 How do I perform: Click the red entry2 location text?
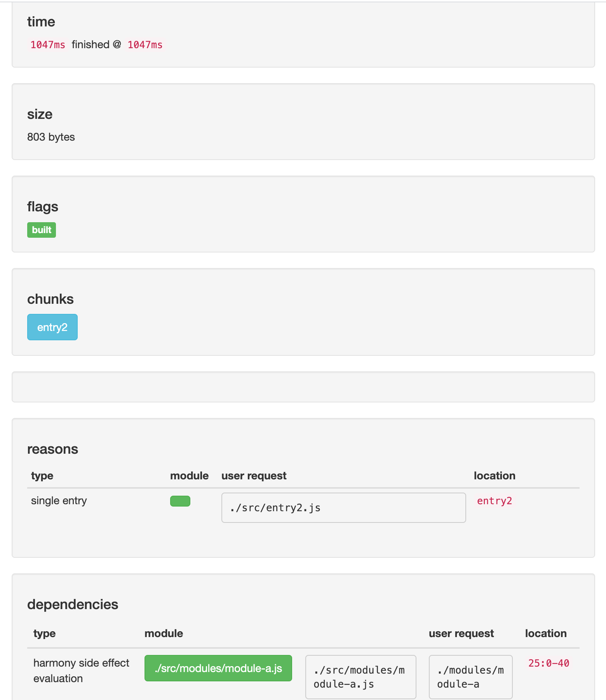pyautogui.click(x=495, y=501)
